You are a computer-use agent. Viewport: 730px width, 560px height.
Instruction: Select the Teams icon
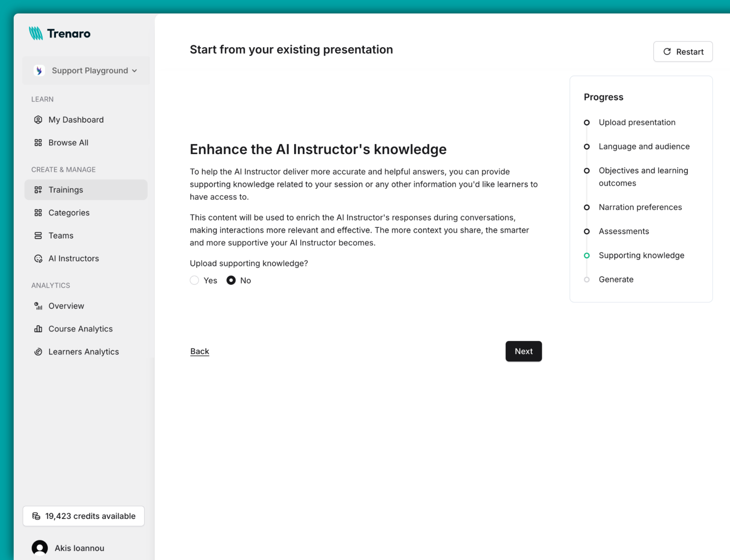pos(38,235)
